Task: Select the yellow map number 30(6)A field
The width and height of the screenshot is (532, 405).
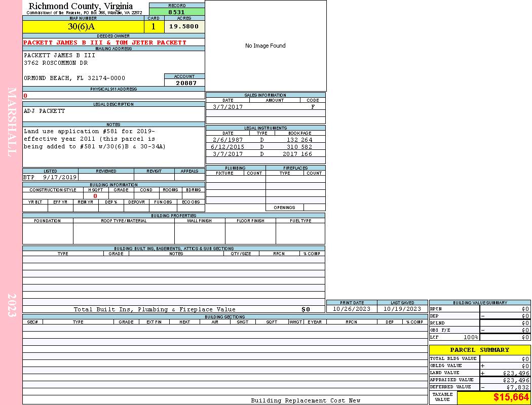Action: (83, 27)
